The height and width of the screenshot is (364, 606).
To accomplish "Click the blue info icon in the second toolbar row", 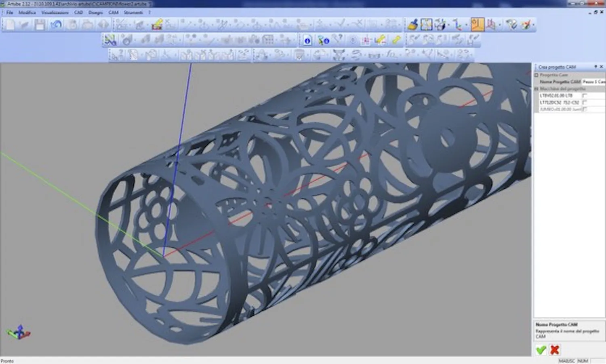I will coord(307,40).
